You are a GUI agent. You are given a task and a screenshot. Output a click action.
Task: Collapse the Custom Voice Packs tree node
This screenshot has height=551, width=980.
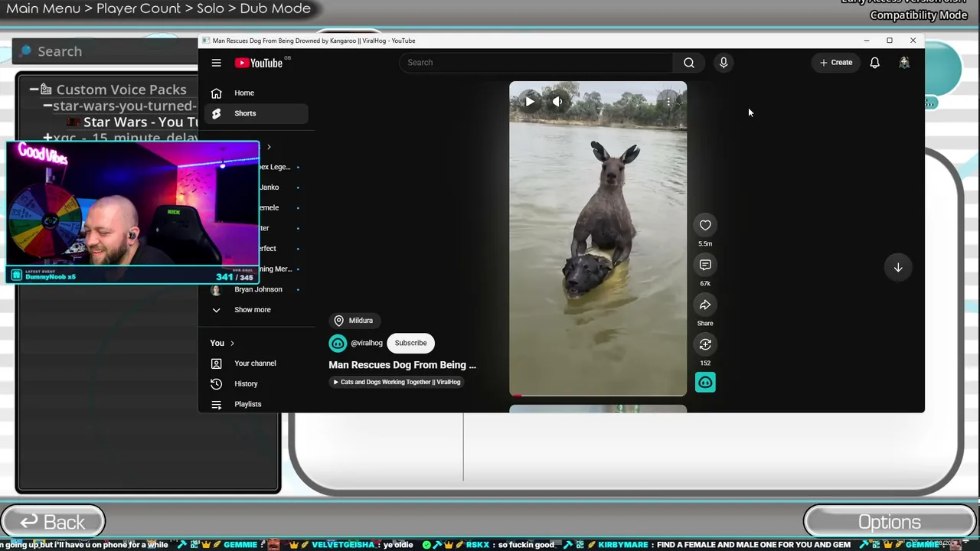pyautogui.click(x=34, y=90)
